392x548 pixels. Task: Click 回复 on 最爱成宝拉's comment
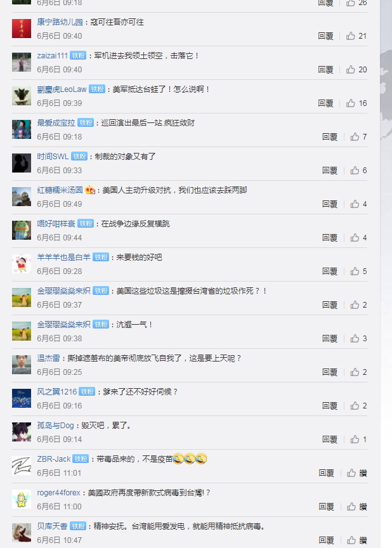click(x=330, y=136)
